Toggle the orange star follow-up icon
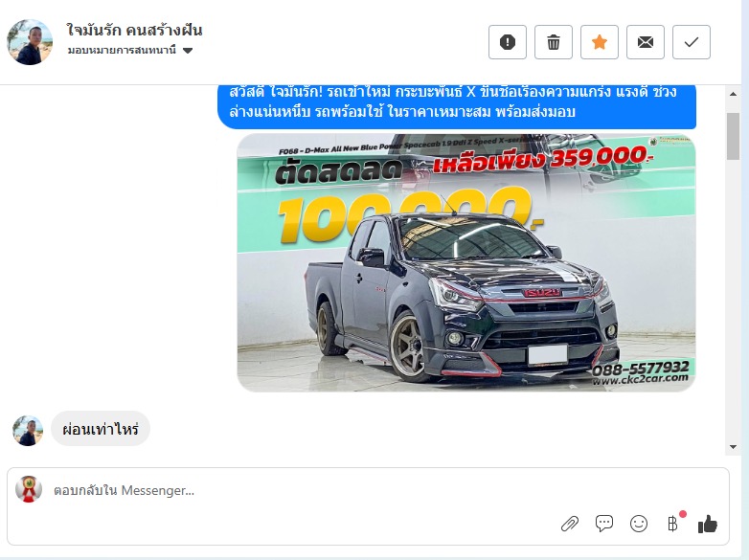This screenshot has height=560, width=749. 599,42
